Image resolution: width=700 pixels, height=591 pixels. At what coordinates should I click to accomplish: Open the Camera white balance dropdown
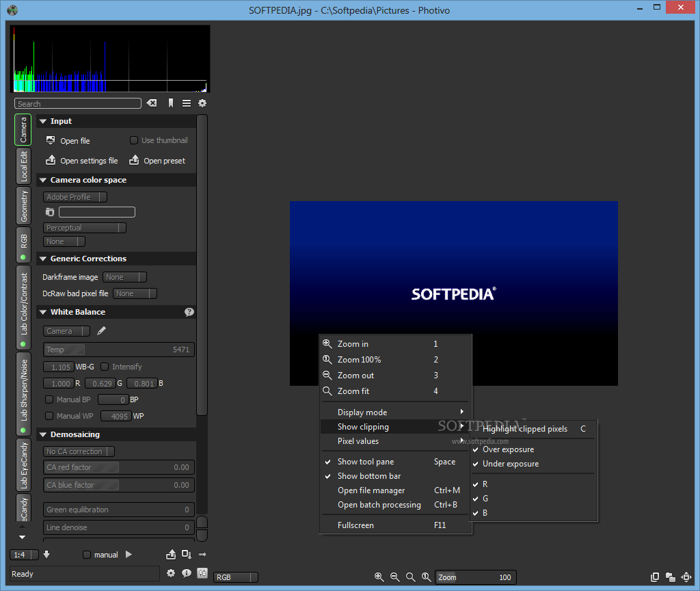[x=66, y=331]
